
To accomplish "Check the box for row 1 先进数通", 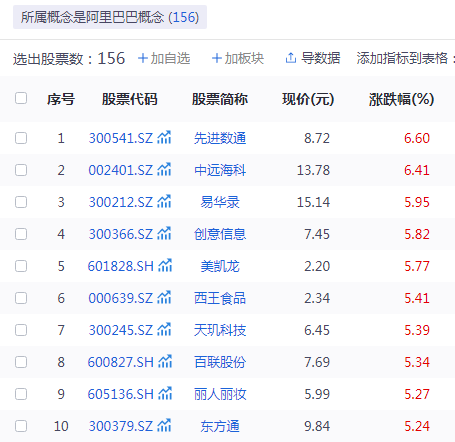I will [21, 138].
